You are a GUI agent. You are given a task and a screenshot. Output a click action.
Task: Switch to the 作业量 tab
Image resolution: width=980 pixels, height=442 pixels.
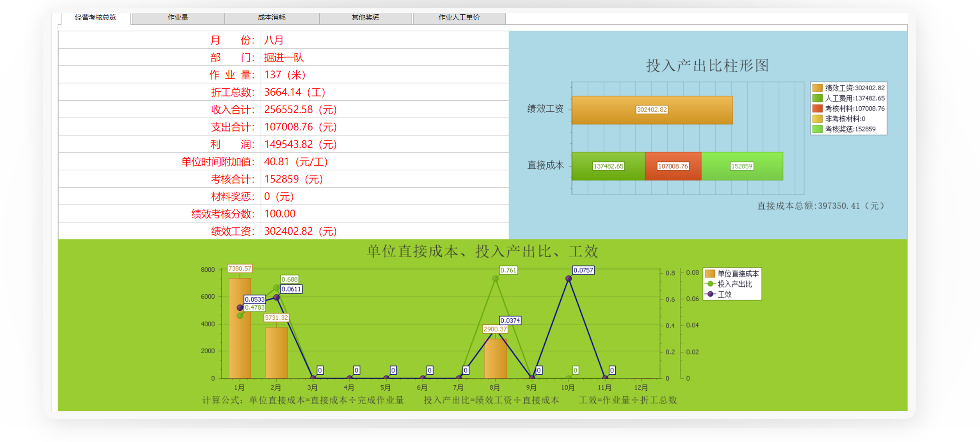click(x=178, y=18)
